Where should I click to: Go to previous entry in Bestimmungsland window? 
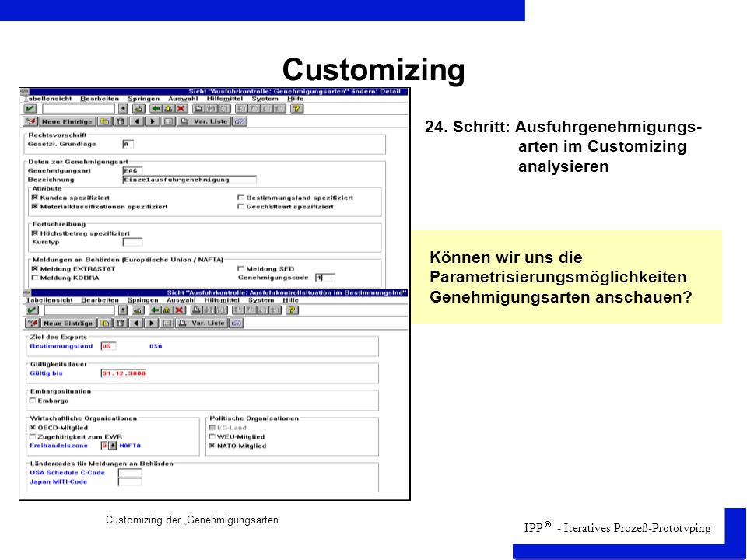pos(136,324)
